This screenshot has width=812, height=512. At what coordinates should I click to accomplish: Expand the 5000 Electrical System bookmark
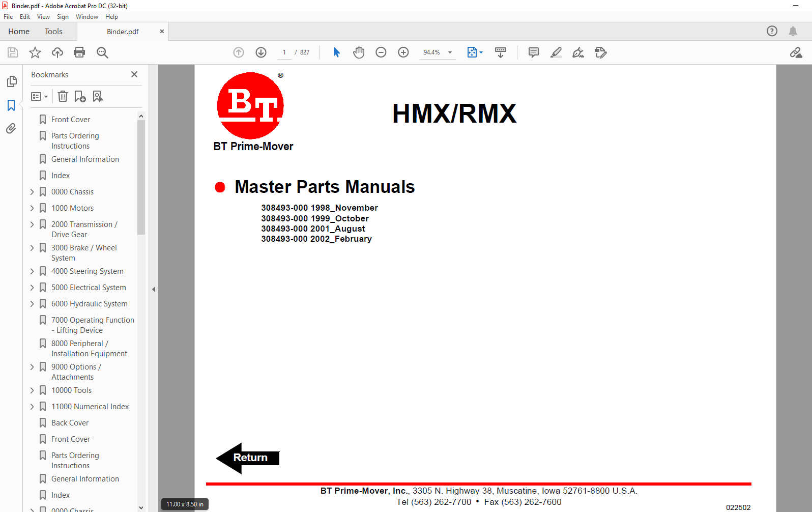tap(32, 288)
